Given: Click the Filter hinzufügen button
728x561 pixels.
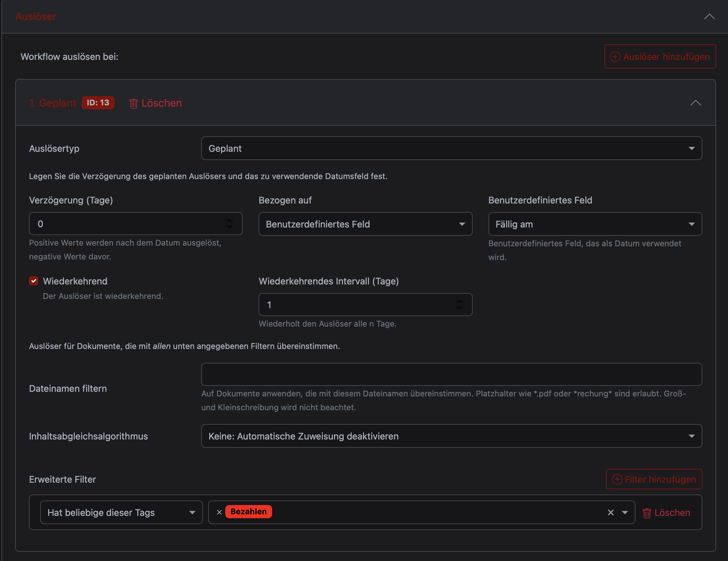Looking at the screenshot, I should [x=654, y=479].
